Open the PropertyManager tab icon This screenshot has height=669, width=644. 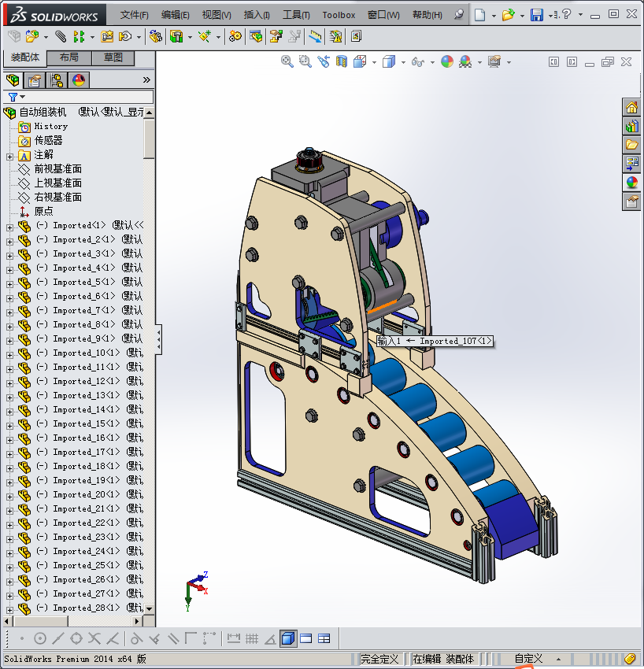(34, 80)
